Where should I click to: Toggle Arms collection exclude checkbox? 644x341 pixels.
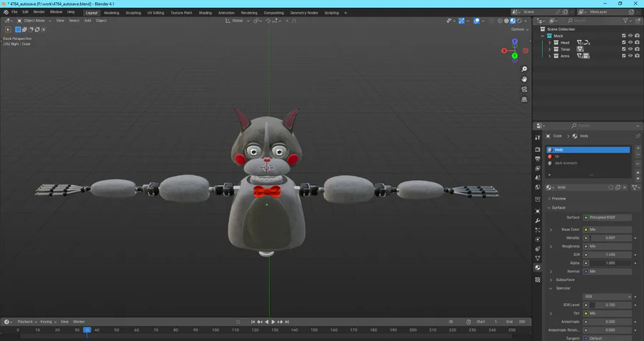tap(624, 55)
